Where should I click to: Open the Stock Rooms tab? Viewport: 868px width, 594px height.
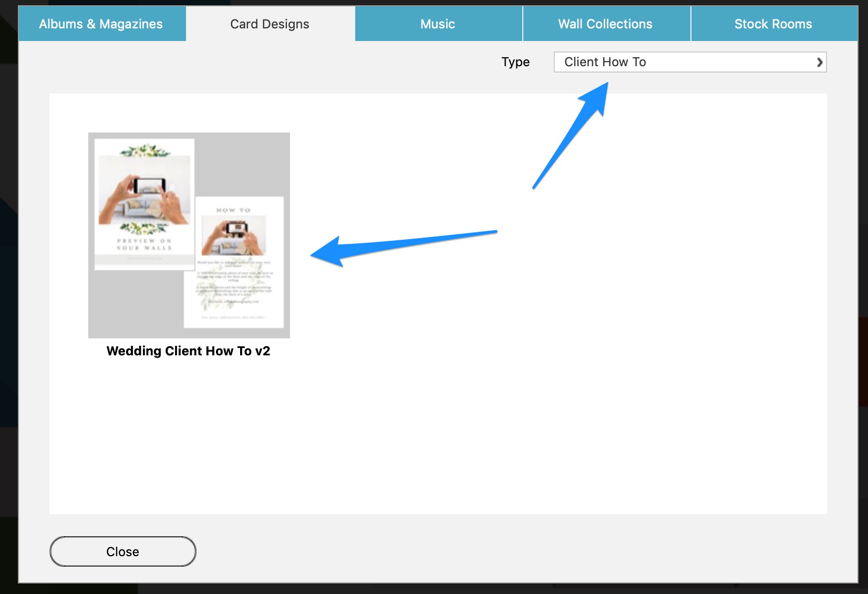tap(773, 23)
